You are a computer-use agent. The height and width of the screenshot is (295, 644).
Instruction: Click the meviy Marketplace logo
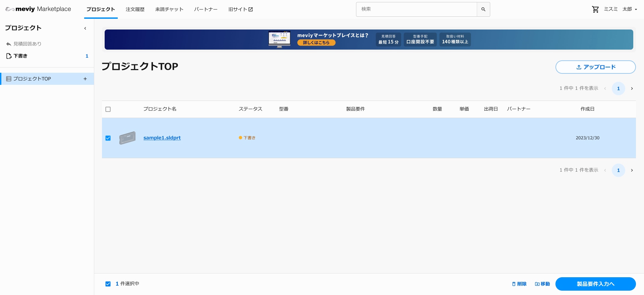coord(38,9)
